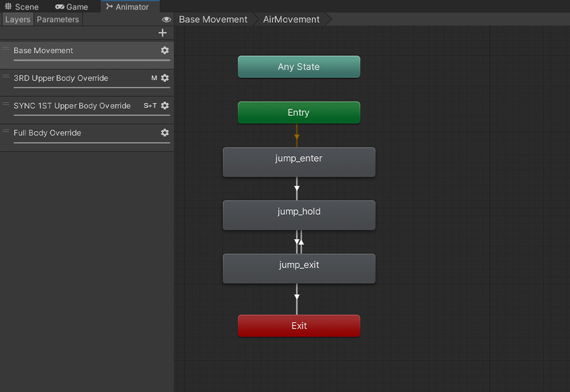Image resolution: width=570 pixels, height=392 pixels.
Task: Click the 3RD Upper Body Override weight bar
Action: [92, 88]
